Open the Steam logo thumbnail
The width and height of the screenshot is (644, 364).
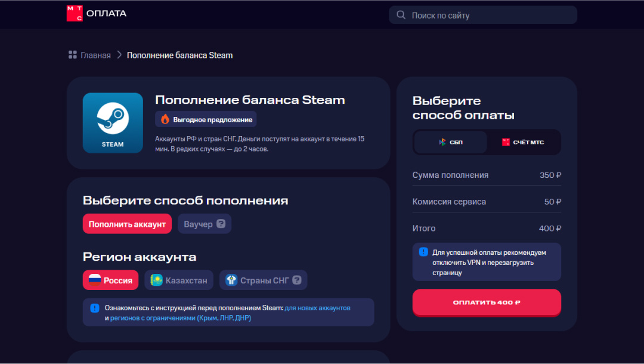(x=113, y=123)
